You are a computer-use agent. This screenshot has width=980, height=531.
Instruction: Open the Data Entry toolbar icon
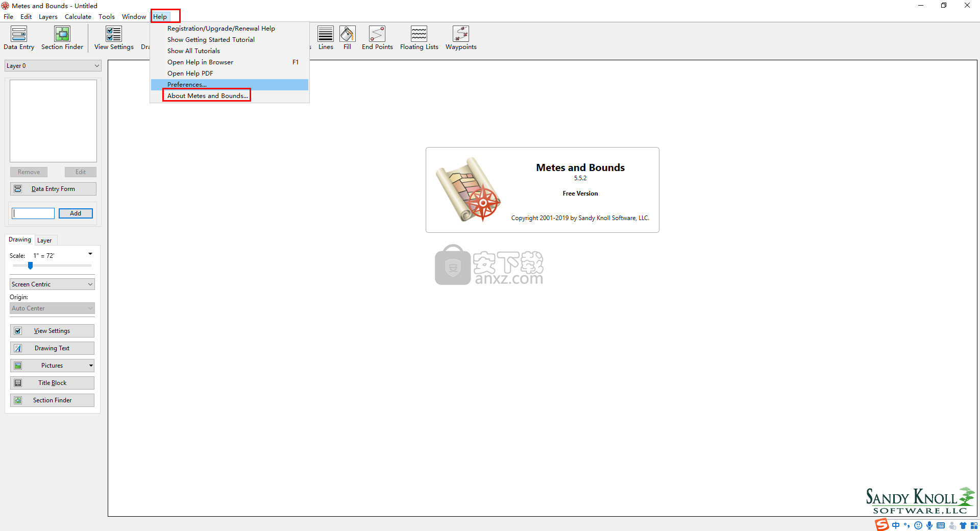coord(19,38)
